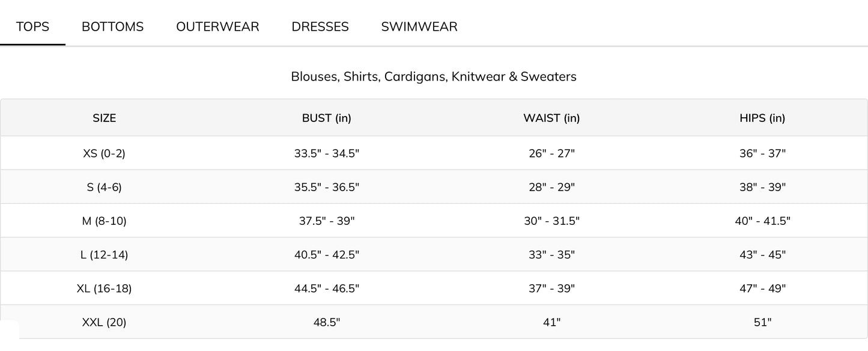Select the L (12-14) row label
868x351 pixels.
coord(105,254)
